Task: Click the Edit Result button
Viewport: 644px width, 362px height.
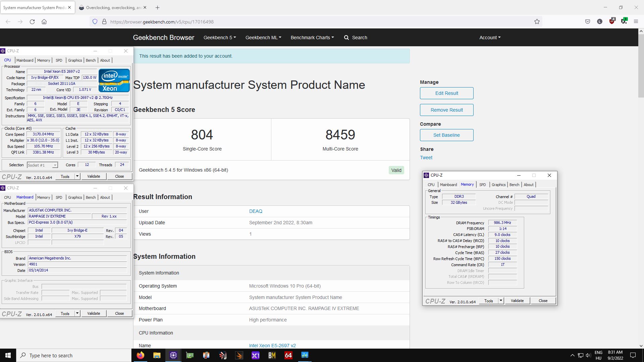Action: (x=446, y=93)
